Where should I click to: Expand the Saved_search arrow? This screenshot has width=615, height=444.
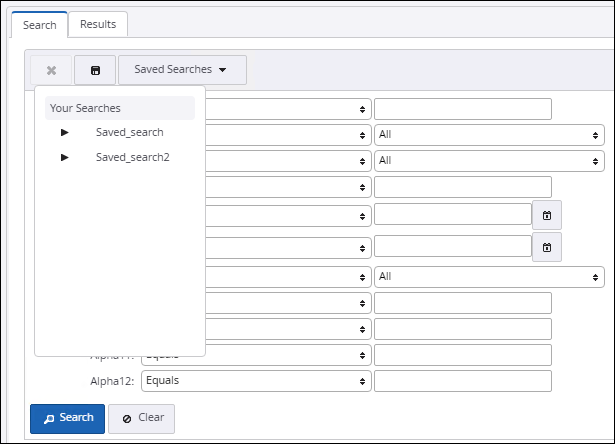click(x=65, y=132)
